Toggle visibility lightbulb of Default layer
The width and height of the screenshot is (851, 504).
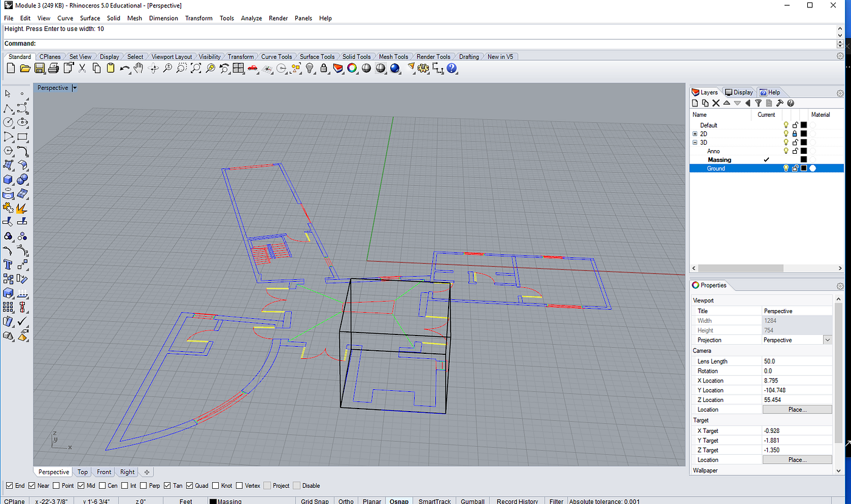click(786, 125)
